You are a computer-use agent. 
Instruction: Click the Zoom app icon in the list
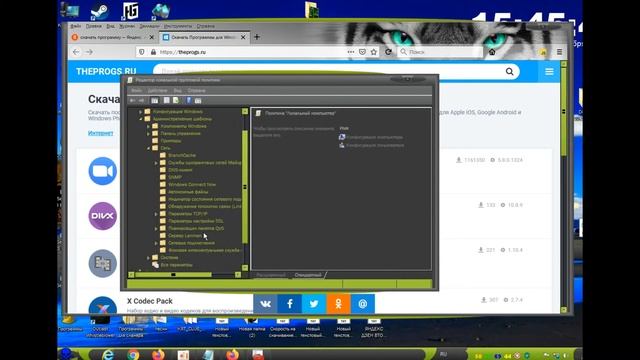pyautogui.click(x=102, y=171)
